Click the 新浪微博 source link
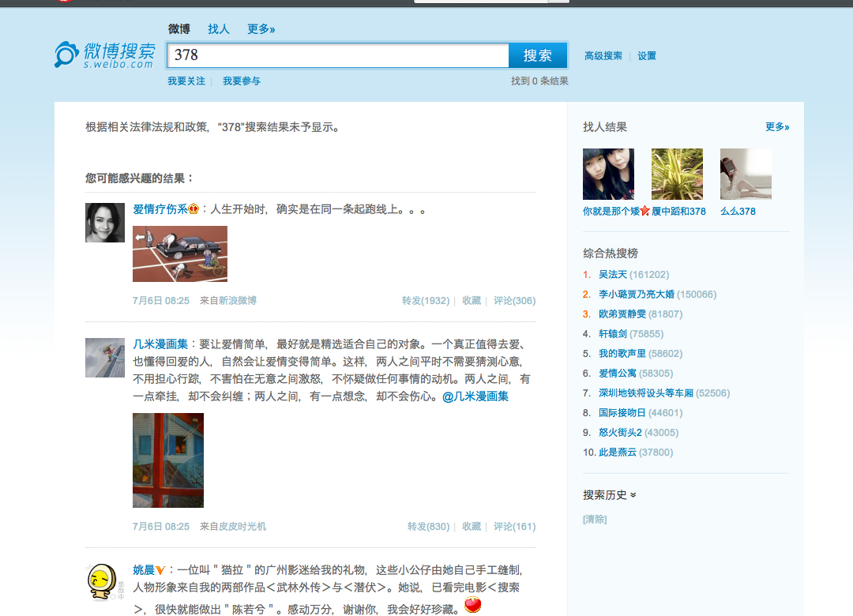Image resolution: width=853 pixels, height=616 pixels. tap(238, 300)
